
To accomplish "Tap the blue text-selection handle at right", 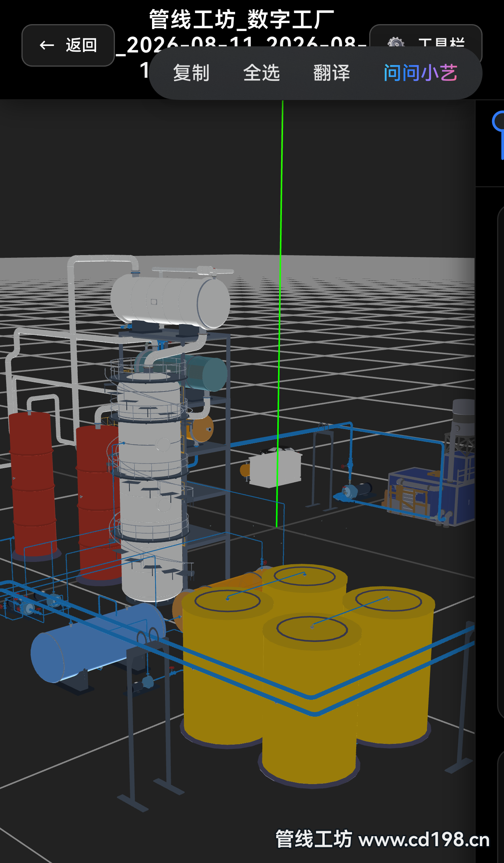I will 499,134.
